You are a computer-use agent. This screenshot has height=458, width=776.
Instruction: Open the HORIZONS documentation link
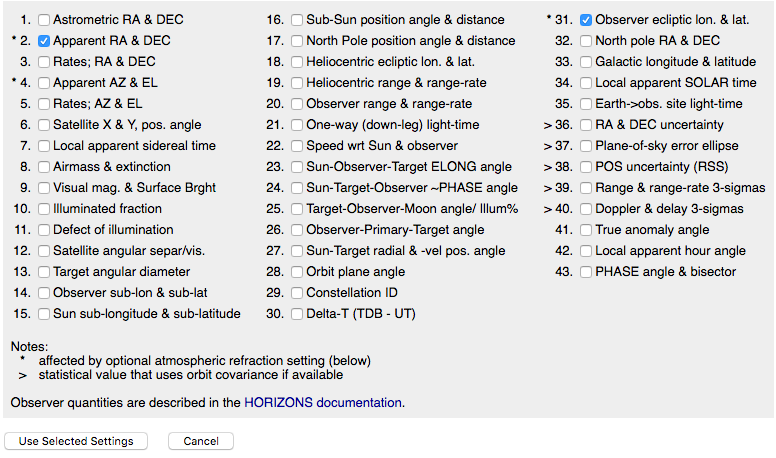pyautogui.click(x=322, y=403)
